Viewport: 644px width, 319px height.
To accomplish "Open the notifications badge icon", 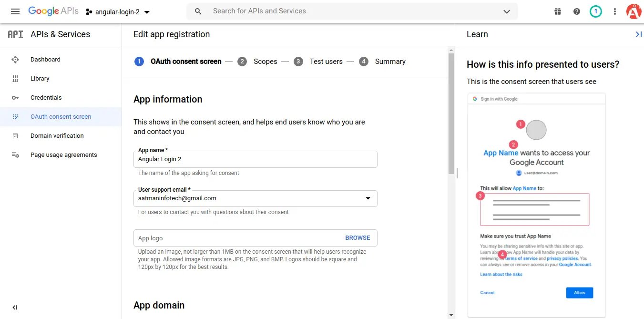I will (595, 11).
